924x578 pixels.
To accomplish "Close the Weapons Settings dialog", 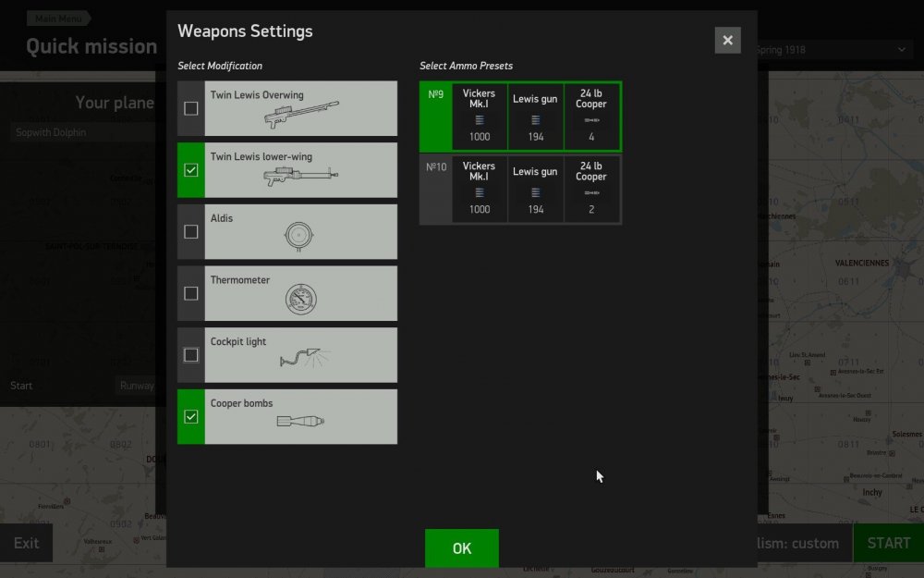I will point(728,40).
